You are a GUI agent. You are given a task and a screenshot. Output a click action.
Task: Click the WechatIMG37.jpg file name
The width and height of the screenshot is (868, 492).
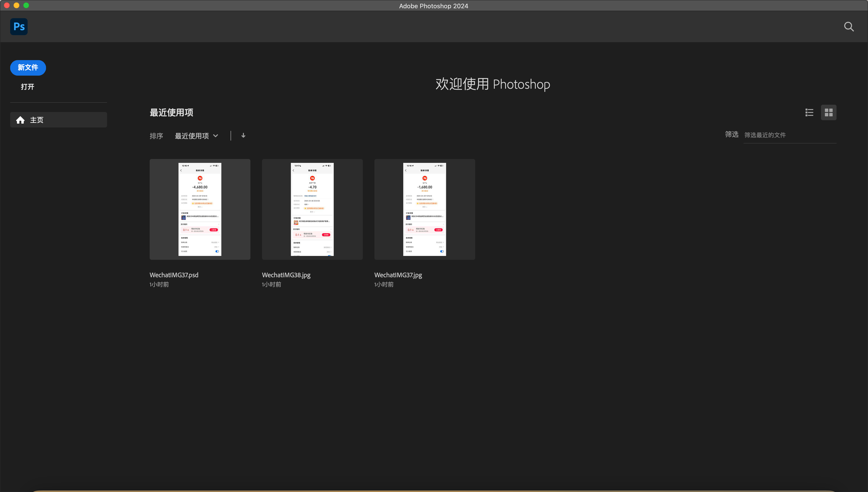click(398, 275)
